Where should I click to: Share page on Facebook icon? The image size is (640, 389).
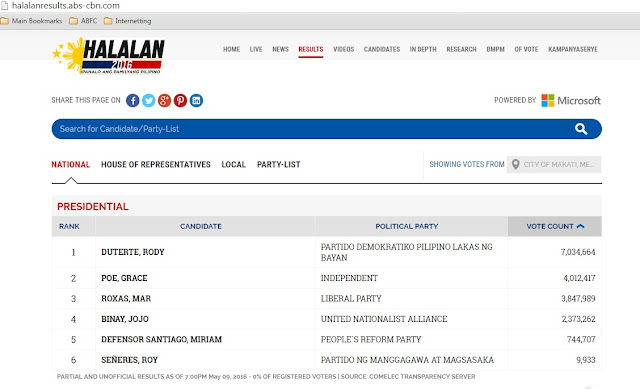click(x=133, y=100)
